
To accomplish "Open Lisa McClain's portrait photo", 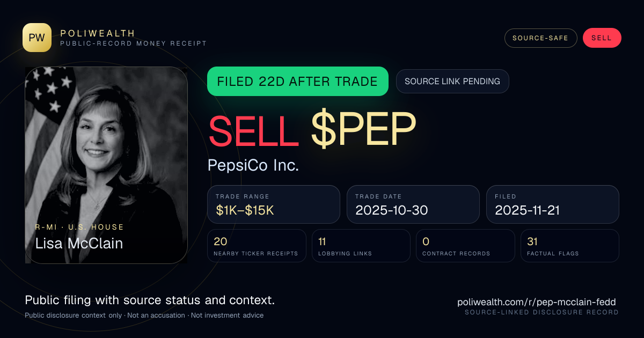I will (x=106, y=165).
